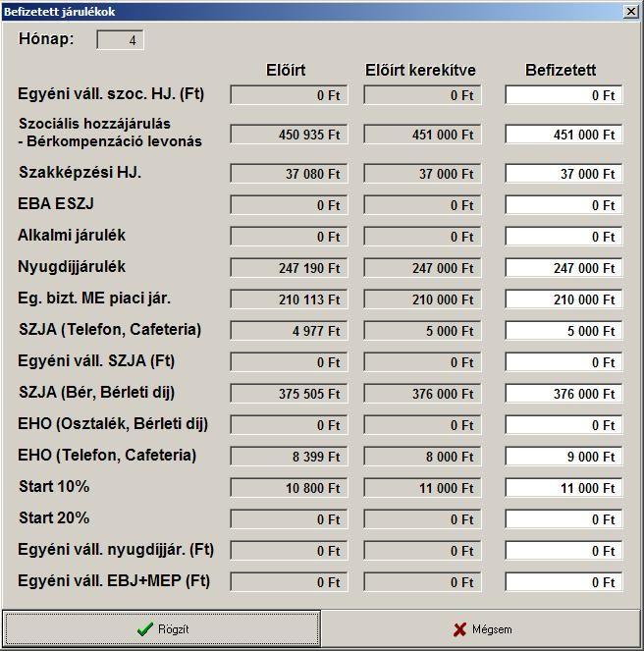Click Előírt value 247 190 Ft

coord(289,268)
